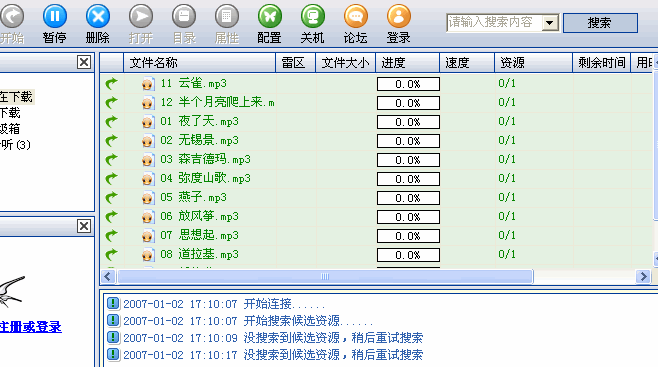Click the 目录 directory toolbar icon

[184, 17]
